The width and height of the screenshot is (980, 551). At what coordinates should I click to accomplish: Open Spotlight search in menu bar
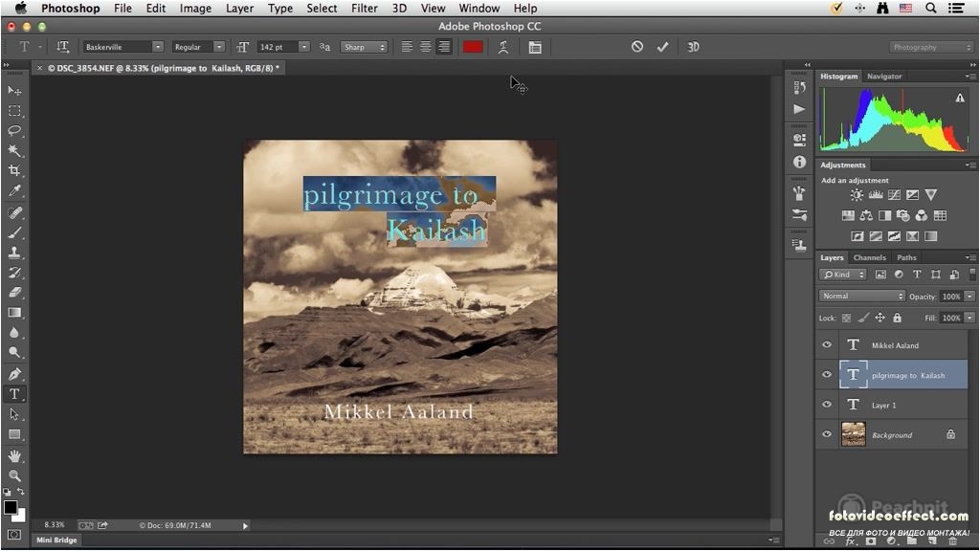930,8
